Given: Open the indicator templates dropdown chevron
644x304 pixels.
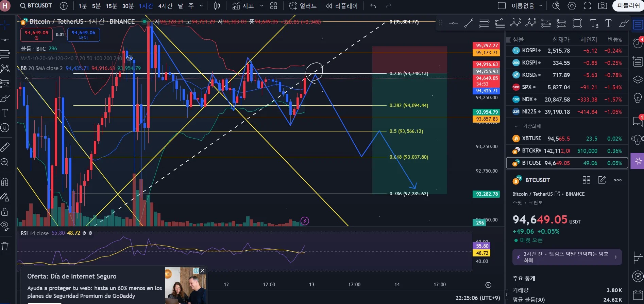Looking at the screenshot, I should coord(261,6).
